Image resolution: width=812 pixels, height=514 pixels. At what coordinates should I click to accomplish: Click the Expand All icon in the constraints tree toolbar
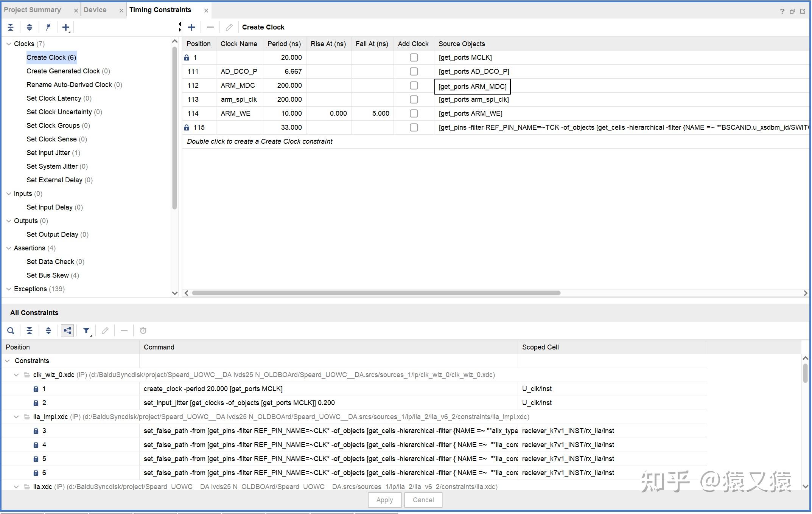[30, 27]
